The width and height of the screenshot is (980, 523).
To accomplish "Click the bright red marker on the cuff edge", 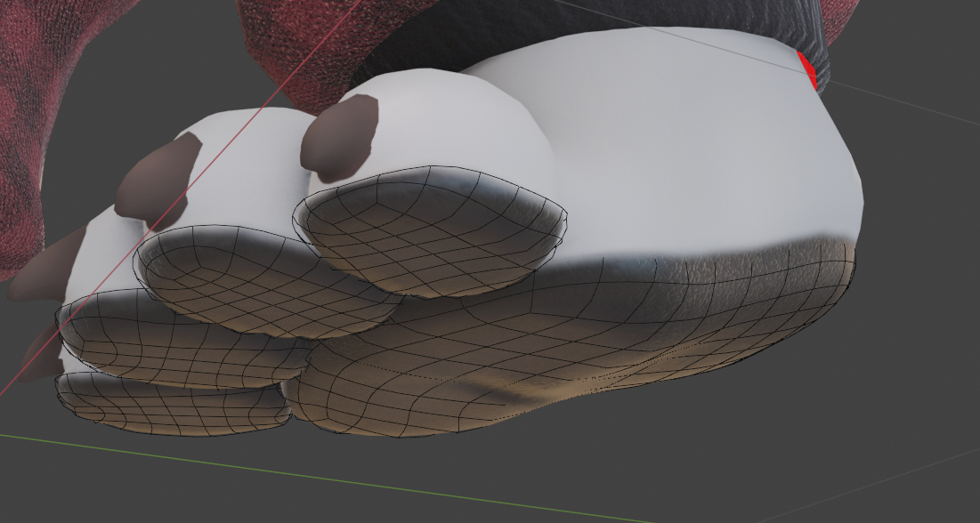I will point(807,69).
